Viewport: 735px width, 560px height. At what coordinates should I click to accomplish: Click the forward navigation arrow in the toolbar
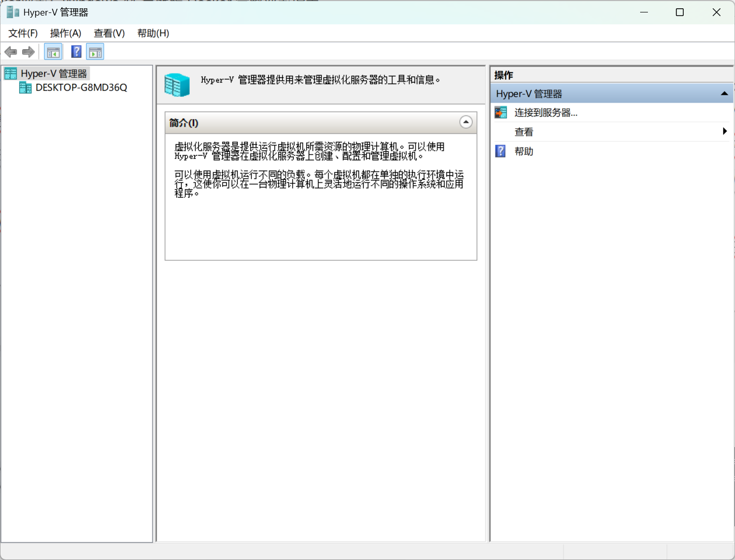click(x=28, y=51)
